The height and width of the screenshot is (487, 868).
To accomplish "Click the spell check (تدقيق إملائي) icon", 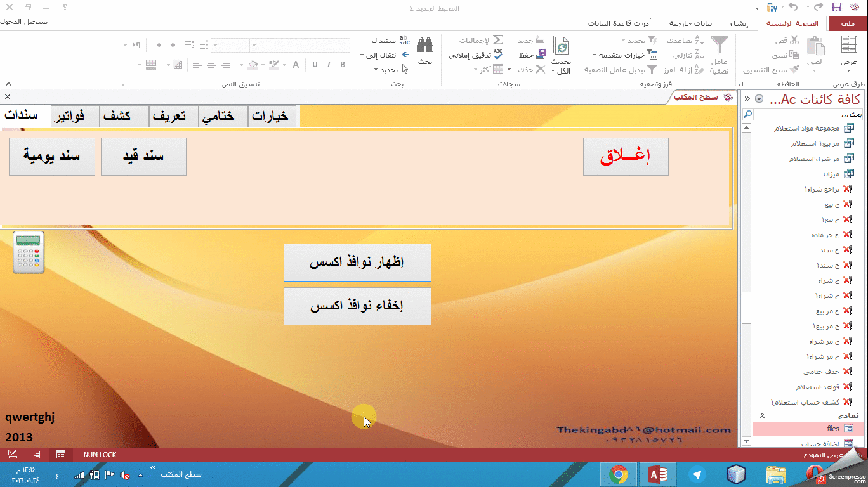I will (x=498, y=55).
